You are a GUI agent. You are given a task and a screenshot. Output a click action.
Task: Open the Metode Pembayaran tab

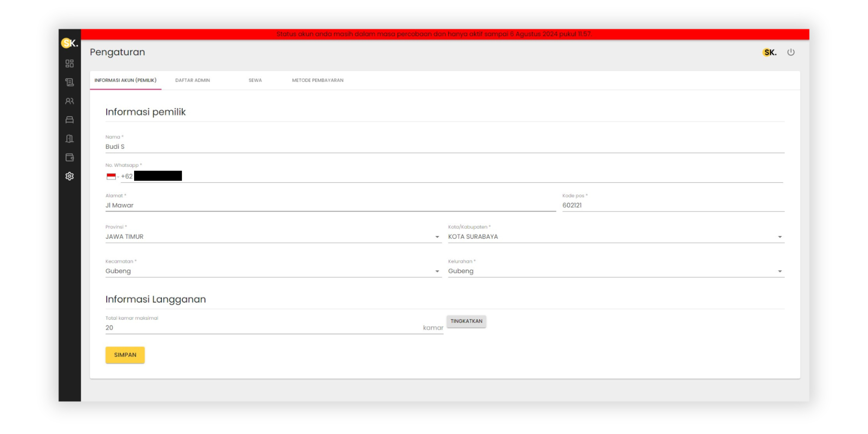point(318,80)
